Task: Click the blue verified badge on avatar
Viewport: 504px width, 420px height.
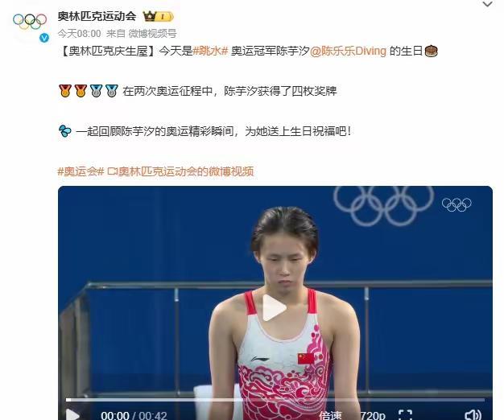Action: point(44,38)
